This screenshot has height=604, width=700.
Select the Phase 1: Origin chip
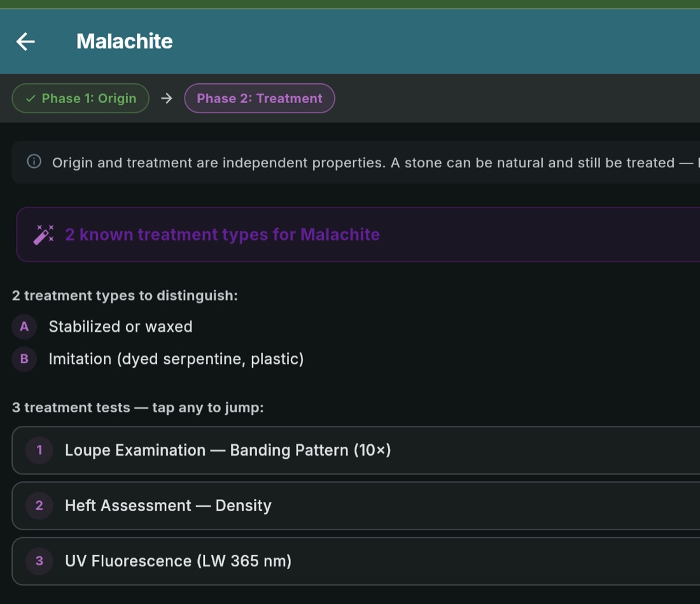point(80,98)
